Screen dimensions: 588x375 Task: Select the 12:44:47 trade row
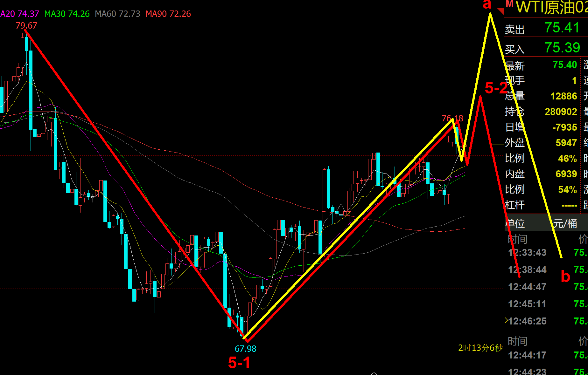click(546, 287)
